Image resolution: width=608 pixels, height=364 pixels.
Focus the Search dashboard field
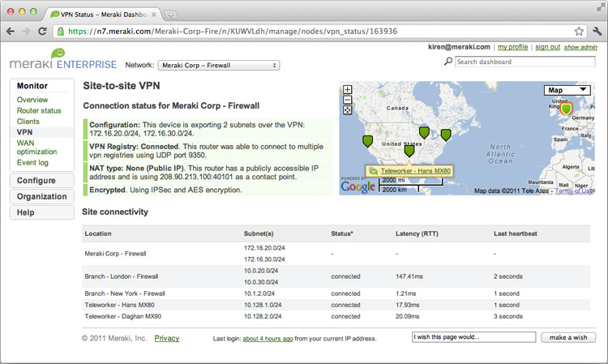525,62
